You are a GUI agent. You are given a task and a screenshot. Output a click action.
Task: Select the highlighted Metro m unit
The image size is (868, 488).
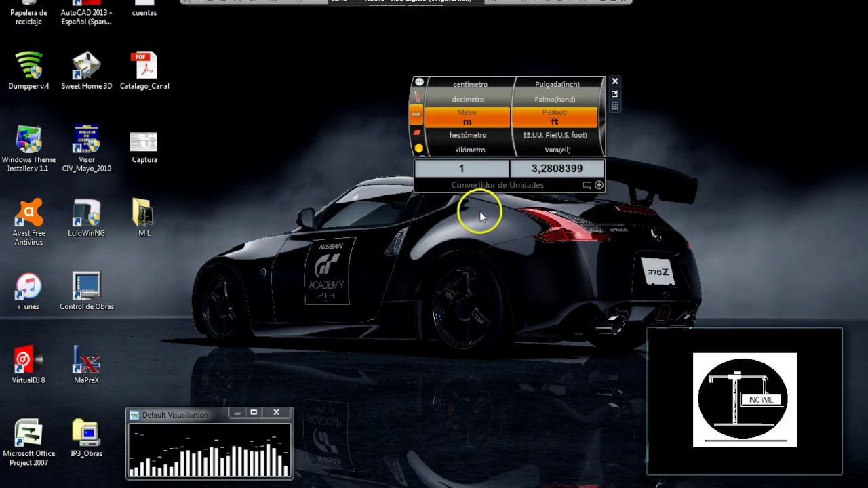coord(467,117)
